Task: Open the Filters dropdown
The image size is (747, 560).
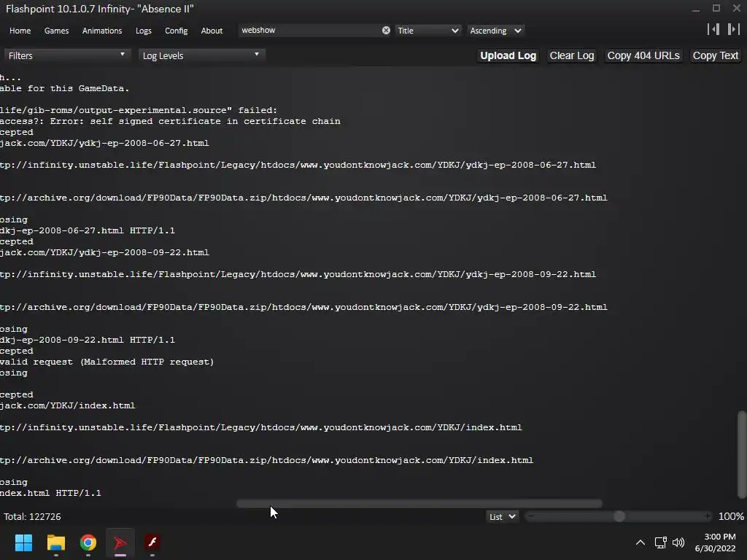Action: coord(66,55)
